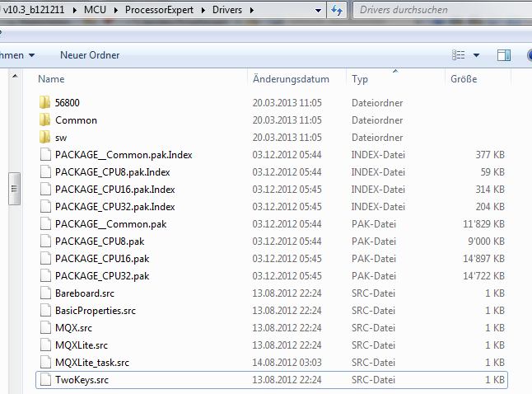Toggle the preview pane
Viewport: 532px width, 394px height.
(504, 55)
